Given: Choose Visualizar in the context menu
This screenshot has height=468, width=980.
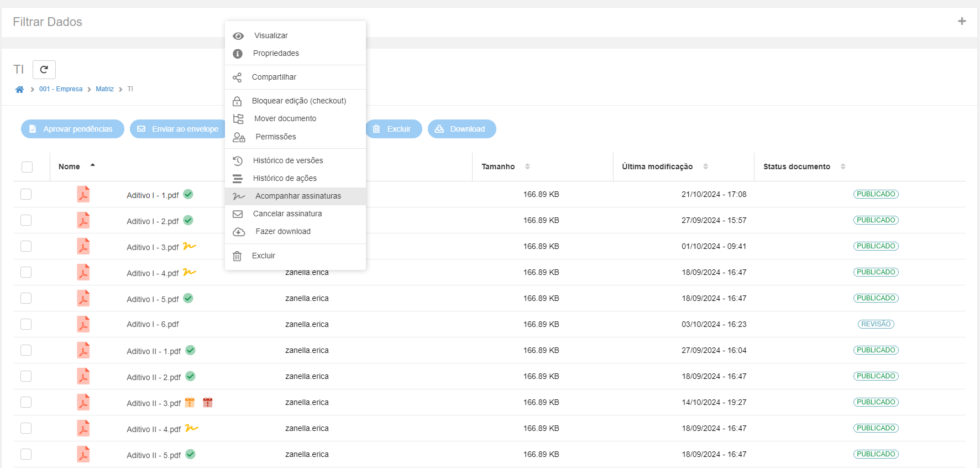Looking at the screenshot, I should 295,35.
